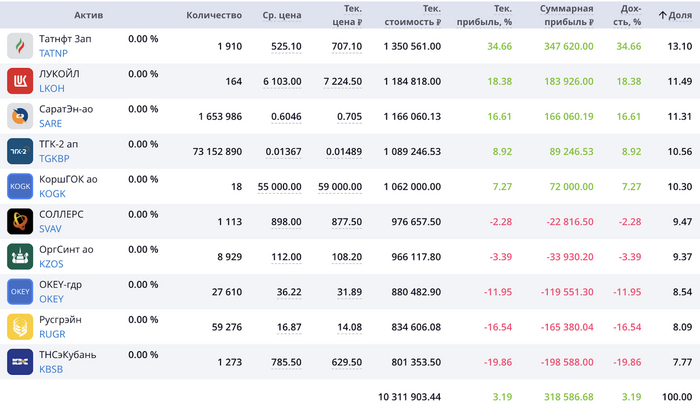This screenshot has height=410, width=700.
Task: Click the TGK-2 blue logo icon
Action: coord(21,151)
